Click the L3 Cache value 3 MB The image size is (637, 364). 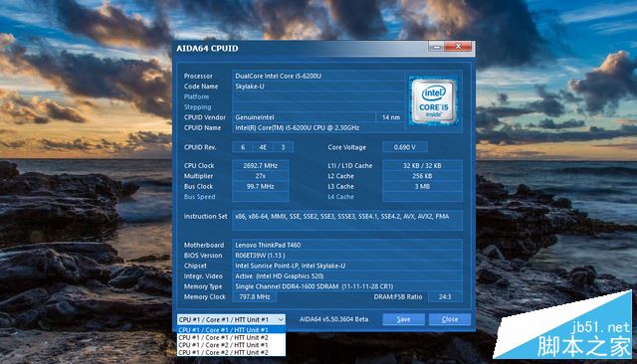[422, 186]
